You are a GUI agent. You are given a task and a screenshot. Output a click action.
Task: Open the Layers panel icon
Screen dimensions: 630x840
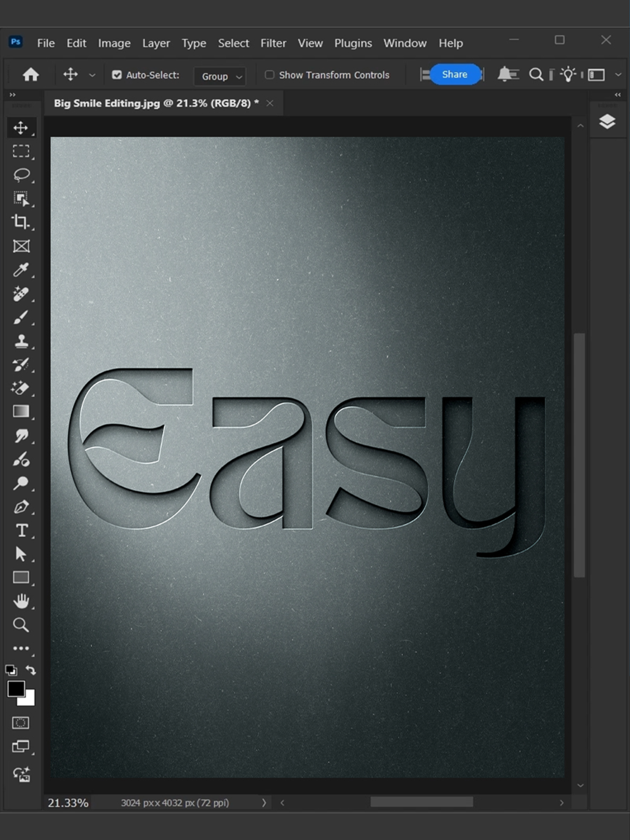pyautogui.click(x=607, y=122)
